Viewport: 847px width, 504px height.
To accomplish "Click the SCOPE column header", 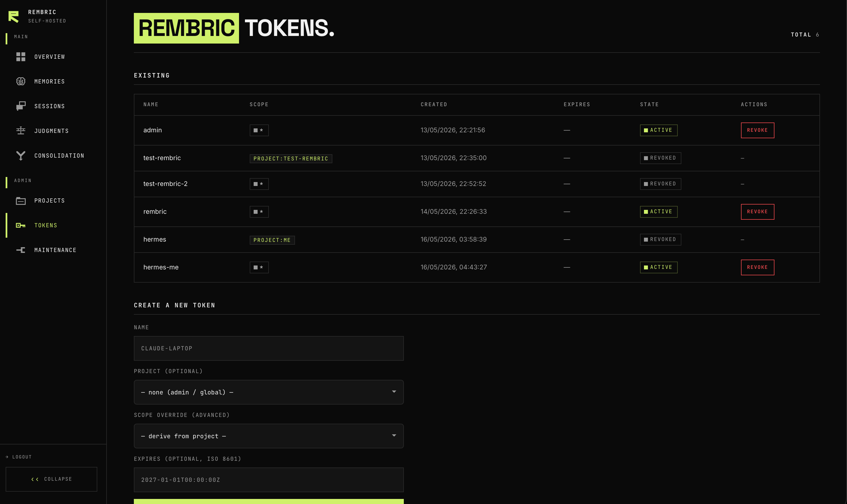I will pos(259,105).
